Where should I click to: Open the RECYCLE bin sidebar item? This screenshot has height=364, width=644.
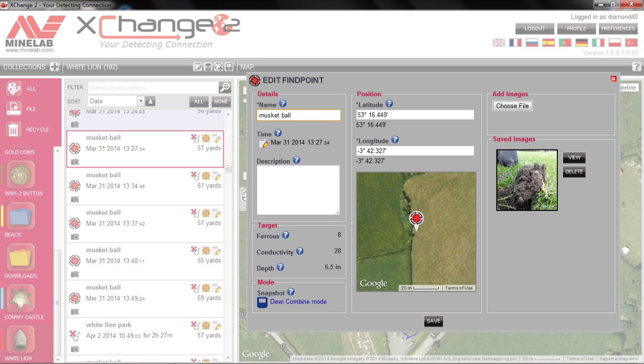tap(27, 129)
